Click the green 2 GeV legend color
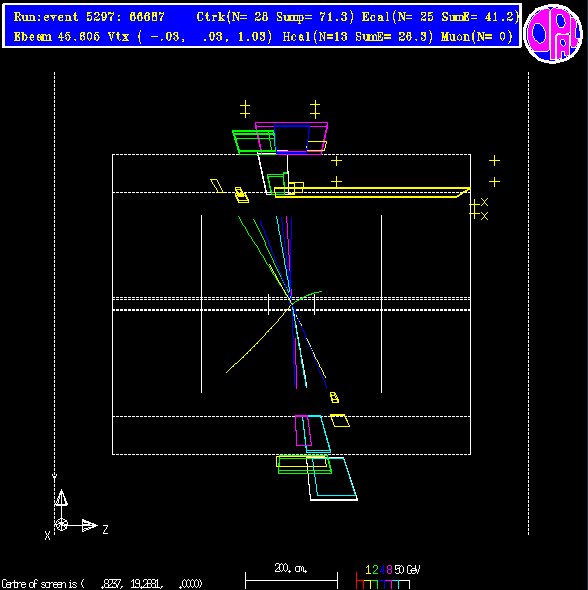588x590 pixels. 375,570
